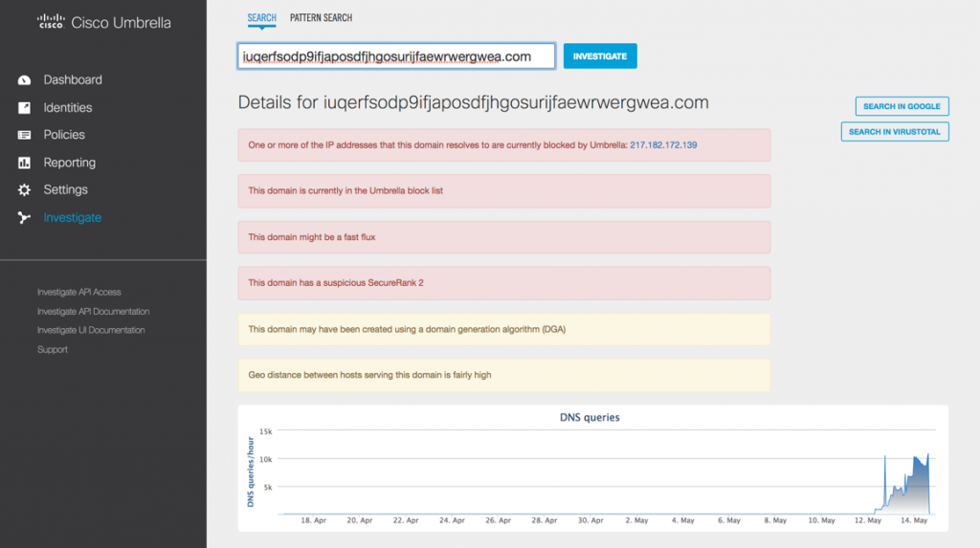Screen dimensions: 980x548
Task: Click the 18. Apr axis label
Action: [314, 520]
